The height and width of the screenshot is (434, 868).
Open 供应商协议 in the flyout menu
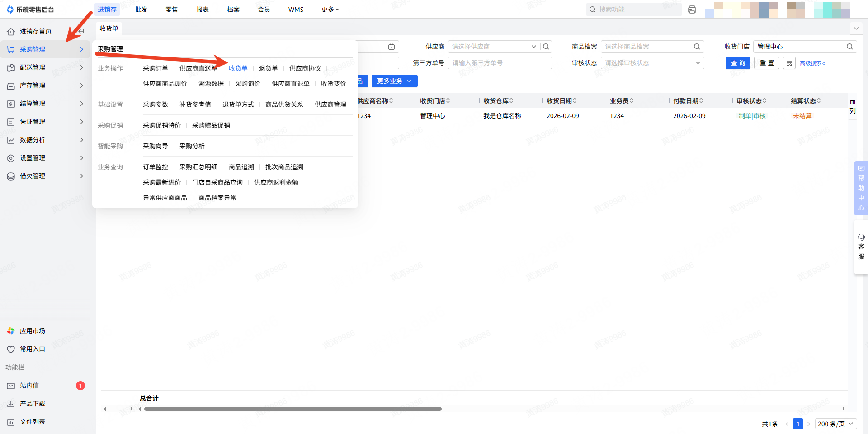click(305, 68)
